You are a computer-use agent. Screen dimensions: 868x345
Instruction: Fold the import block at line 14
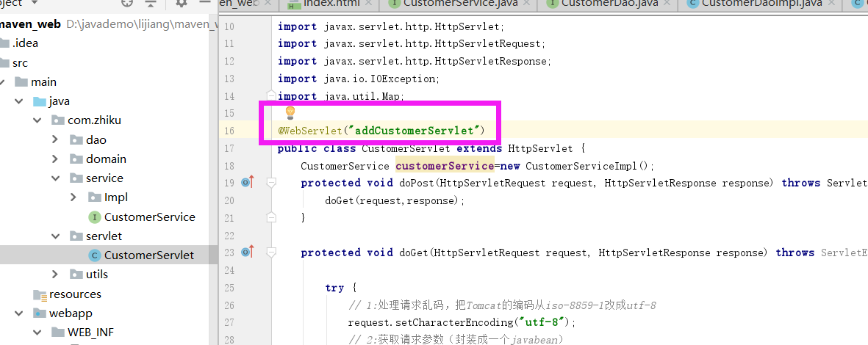tap(271, 95)
